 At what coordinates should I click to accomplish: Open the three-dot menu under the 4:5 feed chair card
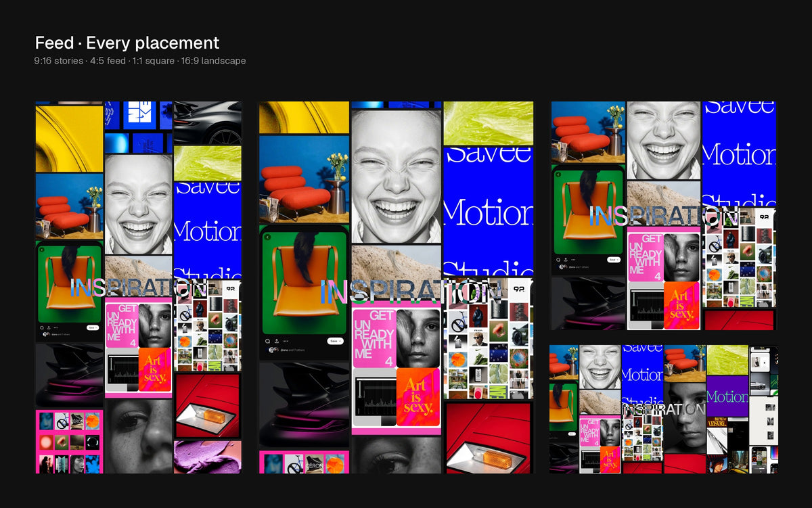coord(286,341)
